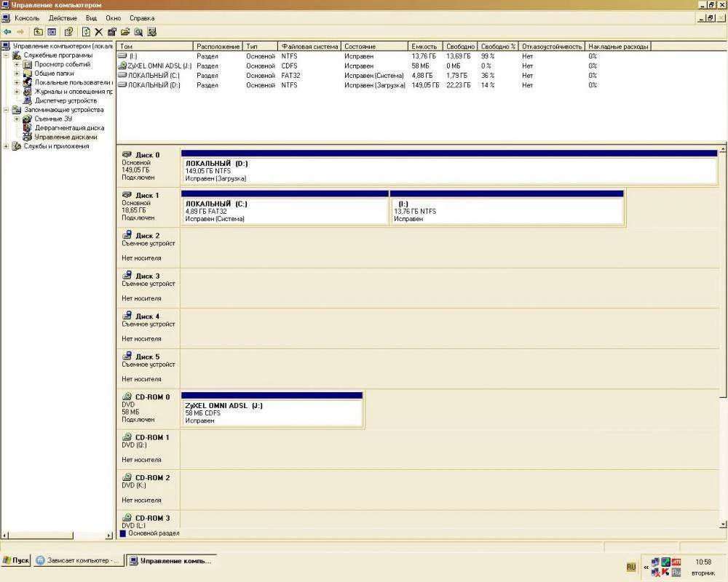Click the Forward arrow in the toolbar
Viewport: 728px width, 582px height.
pyautogui.click(x=20, y=32)
